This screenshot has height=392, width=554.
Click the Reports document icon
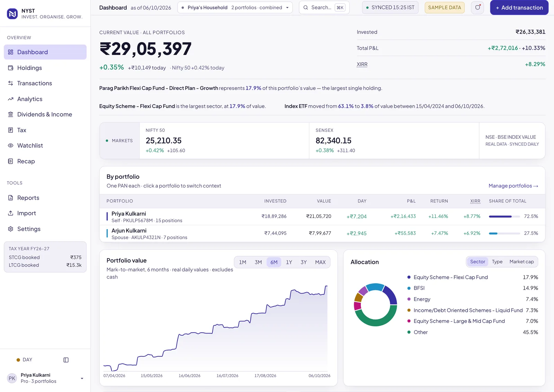coord(11,198)
